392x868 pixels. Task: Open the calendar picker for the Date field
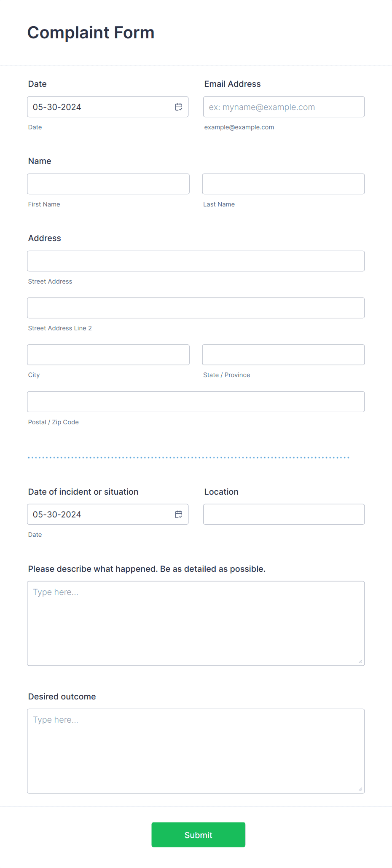(x=179, y=107)
